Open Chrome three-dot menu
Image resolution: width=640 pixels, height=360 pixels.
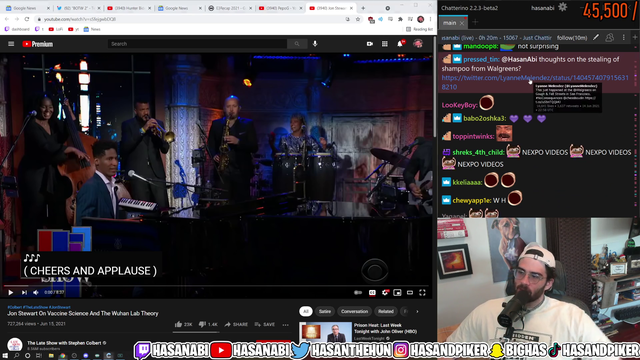point(430,19)
